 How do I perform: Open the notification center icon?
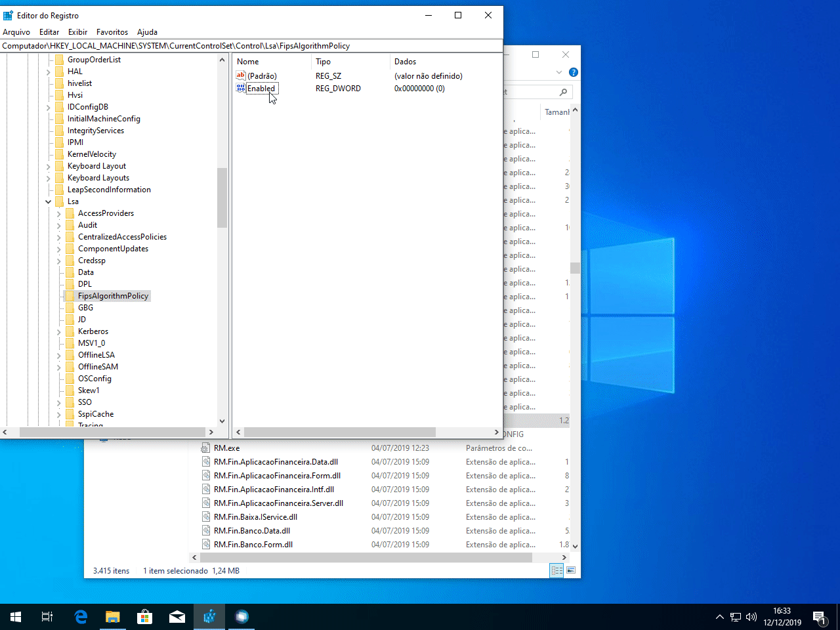(820, 617)
